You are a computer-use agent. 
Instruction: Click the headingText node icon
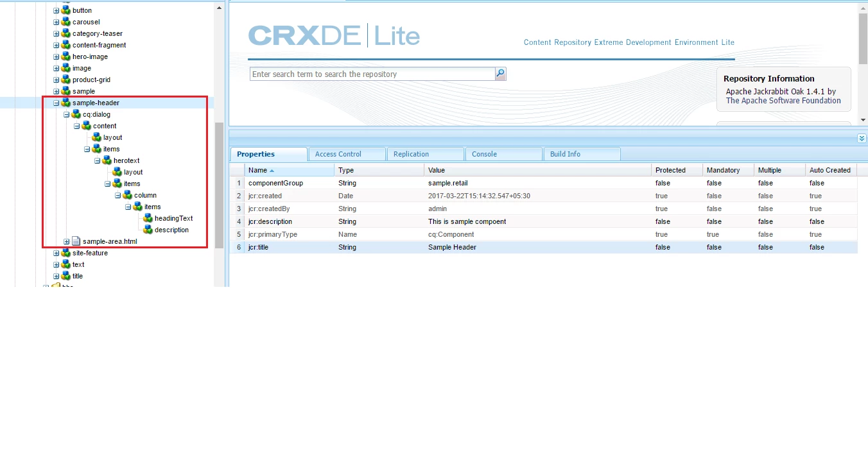pos(148,218)
